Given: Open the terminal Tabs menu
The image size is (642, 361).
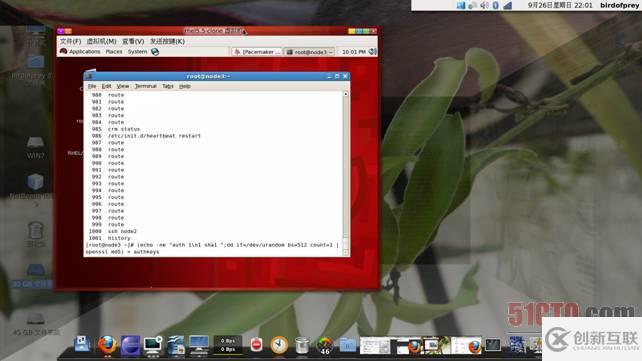Looking at the screenshot, I should coord(168,86).
